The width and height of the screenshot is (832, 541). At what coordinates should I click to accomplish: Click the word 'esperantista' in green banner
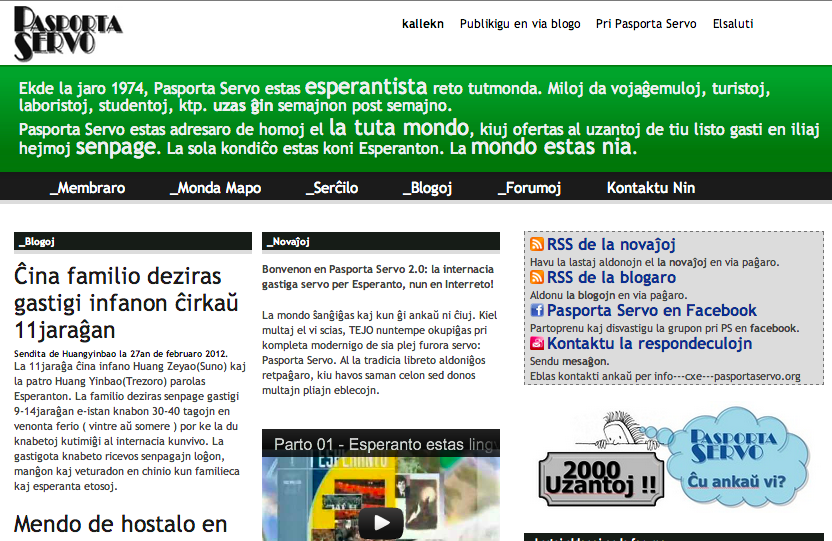tap(366, 86)
